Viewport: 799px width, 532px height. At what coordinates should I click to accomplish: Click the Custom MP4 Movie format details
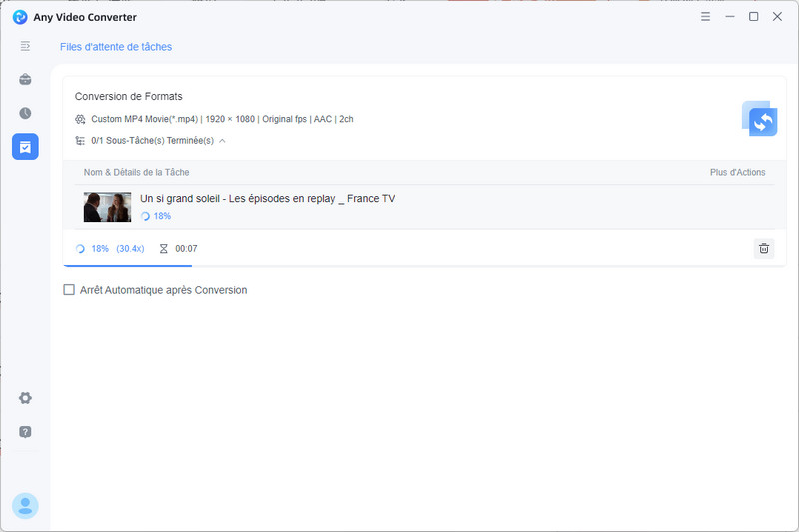click(222, 119)
